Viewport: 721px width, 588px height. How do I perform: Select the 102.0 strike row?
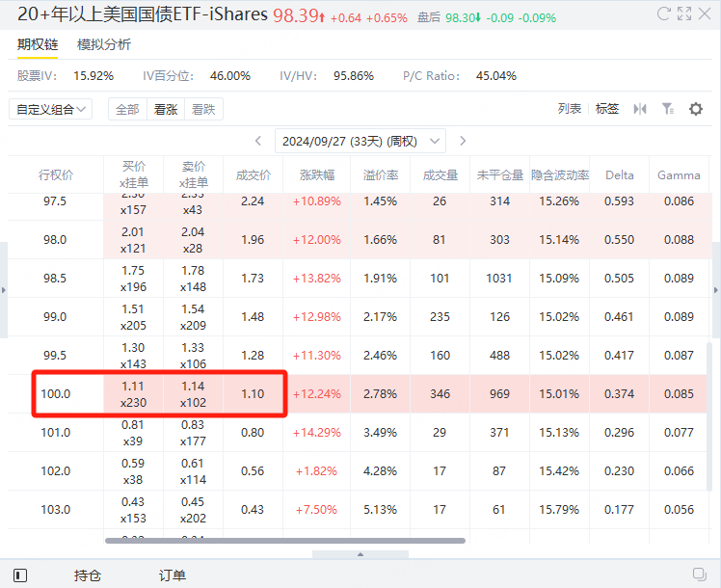358,471
